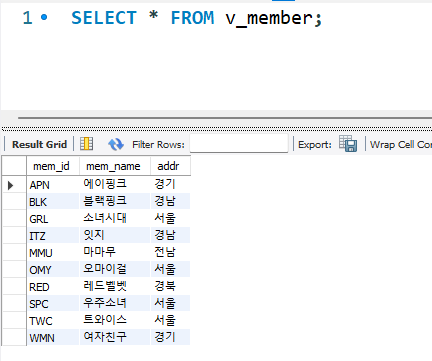Click the FROM keyword in the editor
The width and height of the screenshot is (432, 361).
click(192, 18)
